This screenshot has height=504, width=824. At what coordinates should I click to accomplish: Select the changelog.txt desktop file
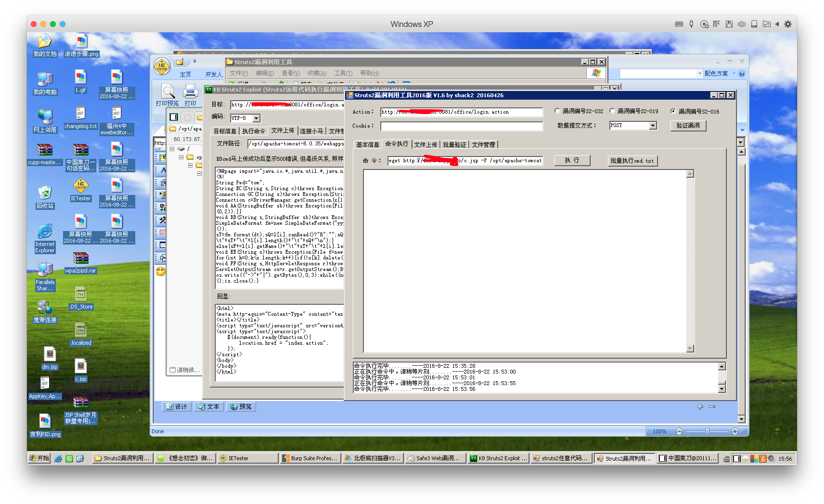pos(80,118)
